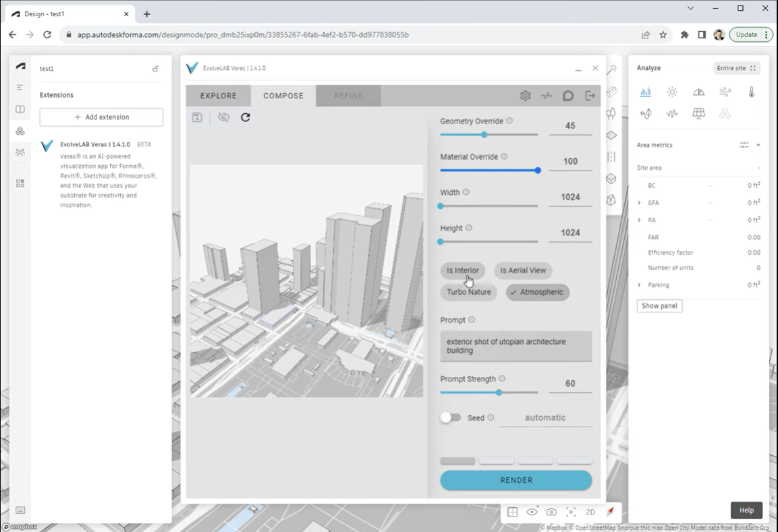Open the sun hours analysis icon
778x532 pixels.
(x=672, y=92)
